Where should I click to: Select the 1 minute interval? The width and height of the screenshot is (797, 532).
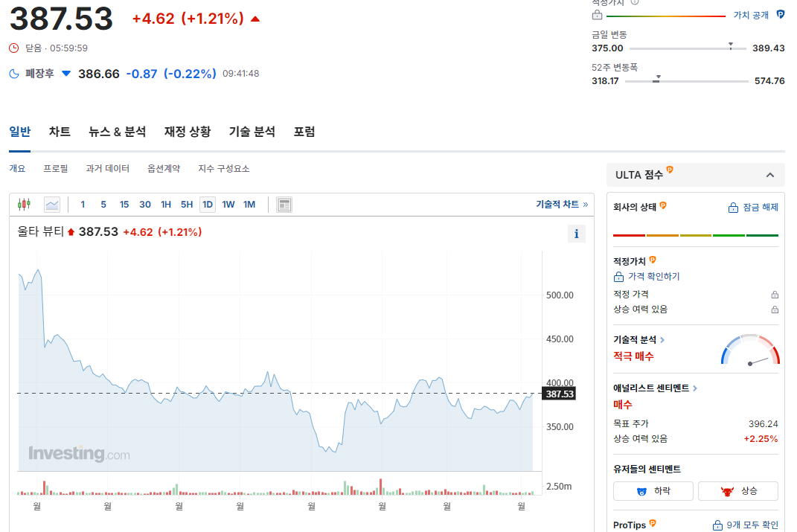(83, 205)
